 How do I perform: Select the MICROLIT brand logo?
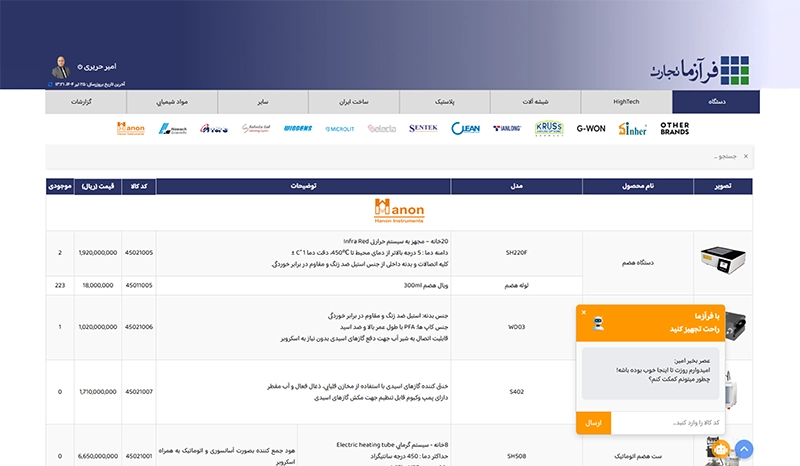tap(340, 129)
